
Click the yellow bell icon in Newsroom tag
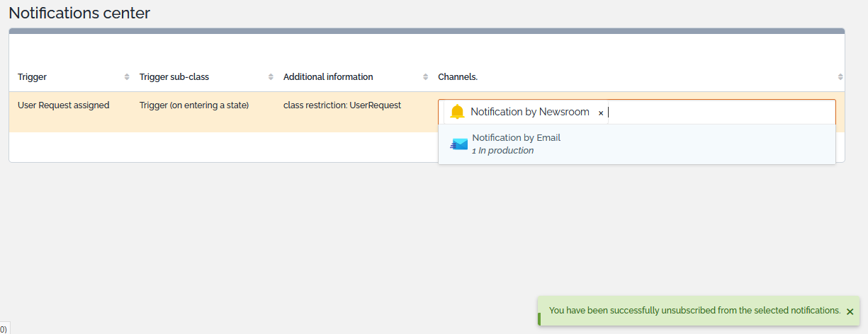coord(457,112)
